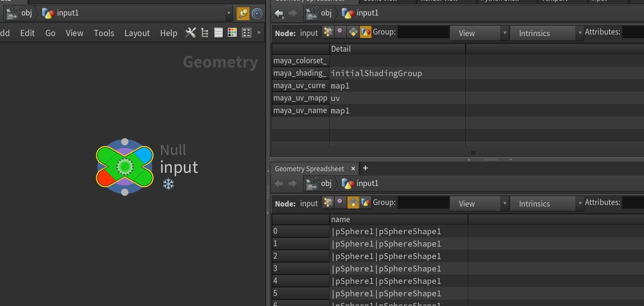The width and height of the screenshot is (644, 306).
Task: Open the View dropdown in upper spreadsheet
Action: (479, 33)
